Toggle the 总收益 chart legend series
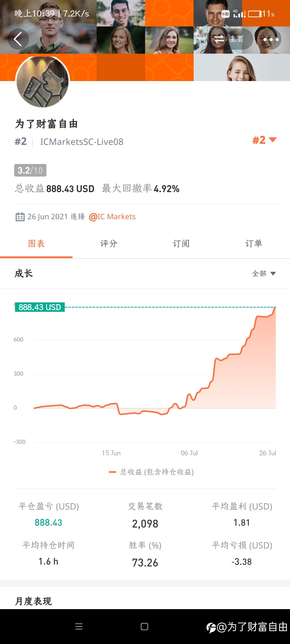 coord(151,472)
